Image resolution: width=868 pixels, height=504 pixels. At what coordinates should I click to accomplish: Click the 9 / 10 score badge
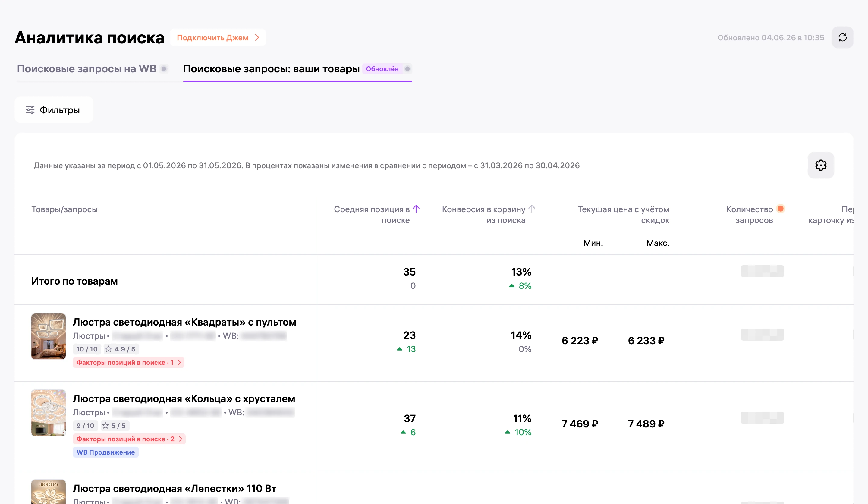[85, 425]
